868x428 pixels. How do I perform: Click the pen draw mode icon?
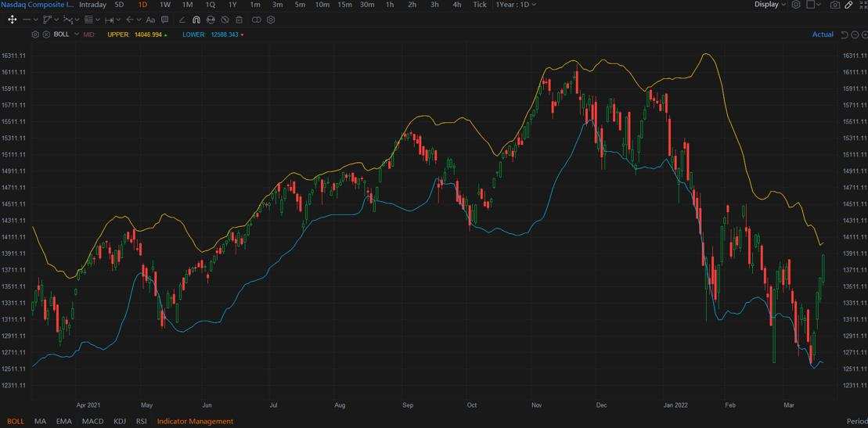pyautogui.click(x=848, y=5)
